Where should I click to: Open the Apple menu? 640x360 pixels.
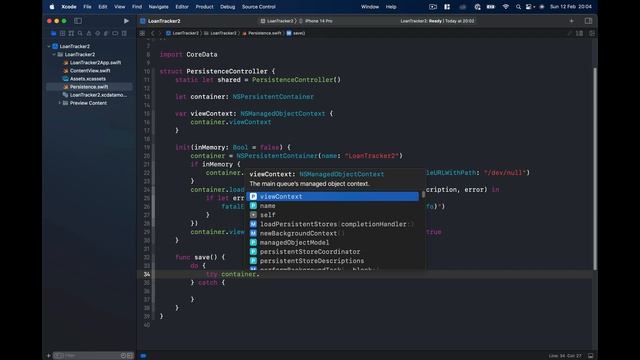pyautogui.click(x=52, y=7)
